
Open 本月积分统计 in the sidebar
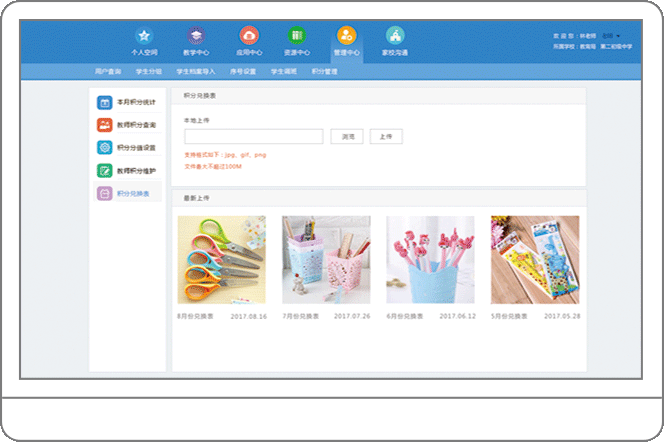click(127, 103)
